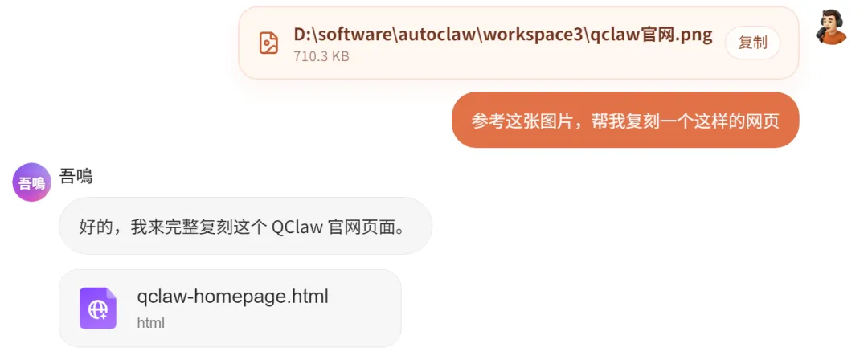Click the qclaw官网.png portion of the path
868x356 pixels.
pyautogui.click(x=651, y=35)
